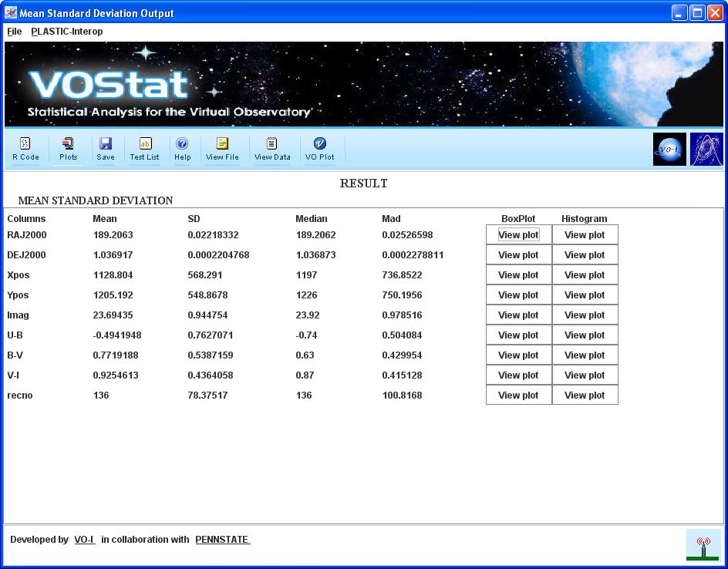Click the blue curve logo beside VO-I
The image size is (728, 569).
[x=706, y=150]
